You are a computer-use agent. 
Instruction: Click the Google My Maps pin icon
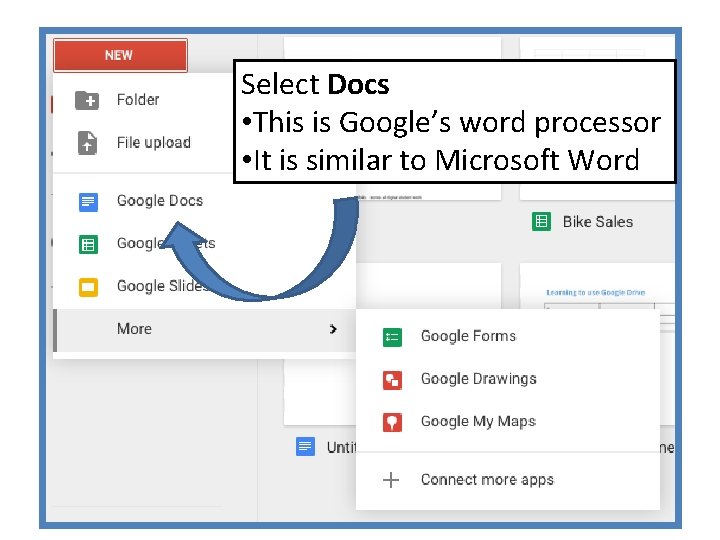pos(392,422)
